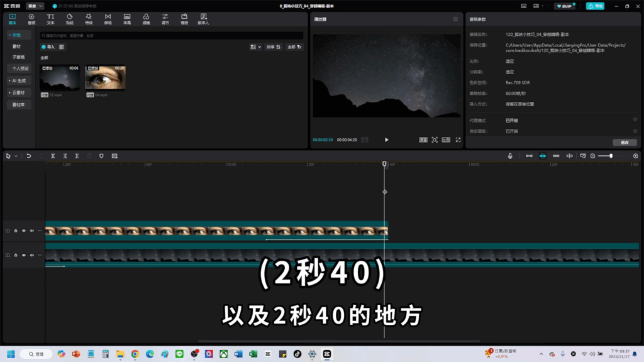
Task: Click the SVIP button
Action: point(564,6)
